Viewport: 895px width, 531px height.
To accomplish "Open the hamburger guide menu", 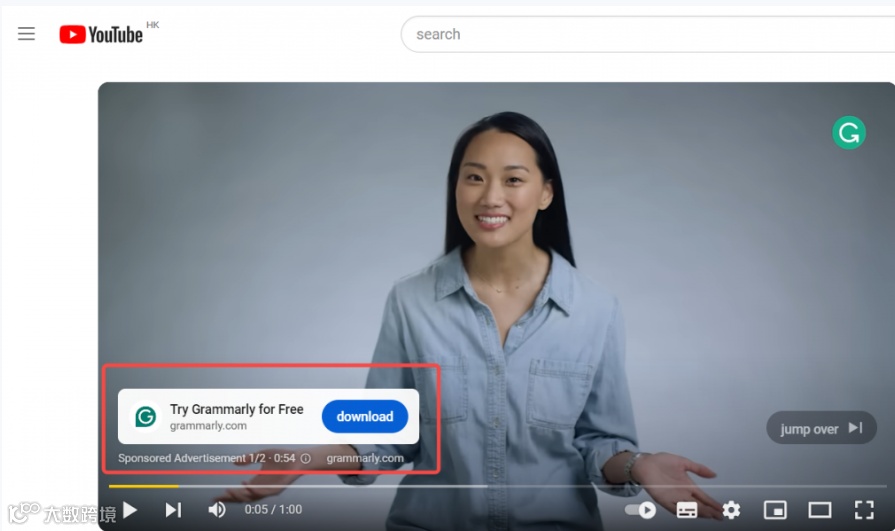I will tap(26, 34).
